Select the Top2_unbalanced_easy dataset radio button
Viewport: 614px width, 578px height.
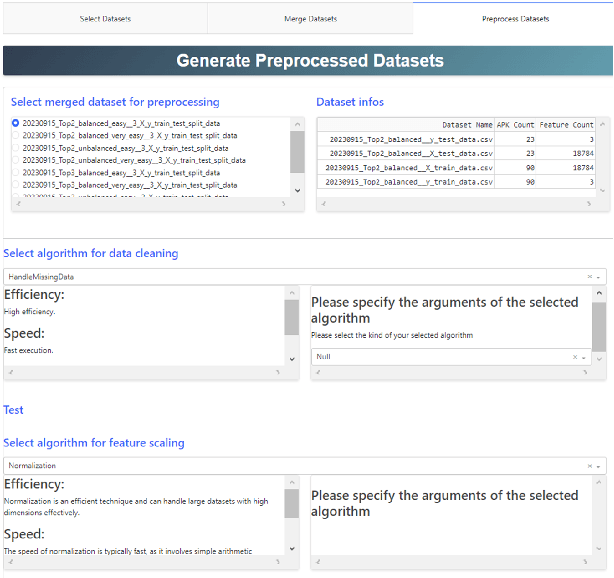14,147
